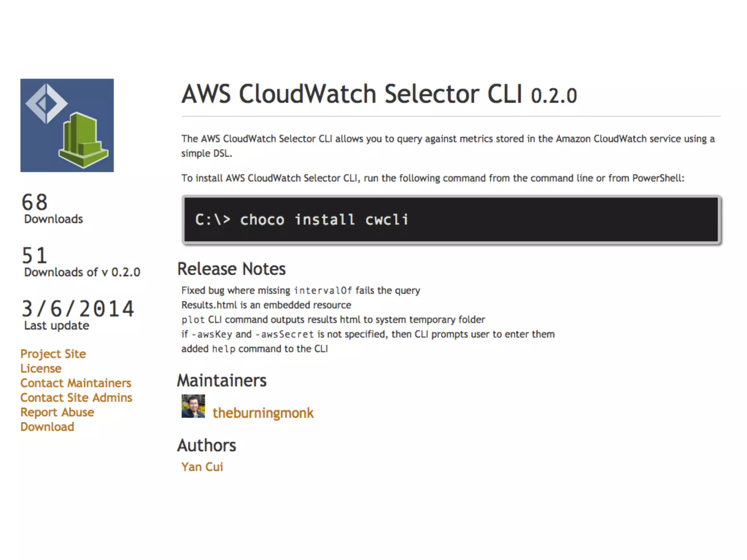Open theburningmonk maintainer profile link
Image resolution: width=747 pixels, height=560 pixels.
pyautogui.click(x=263, y=413)
